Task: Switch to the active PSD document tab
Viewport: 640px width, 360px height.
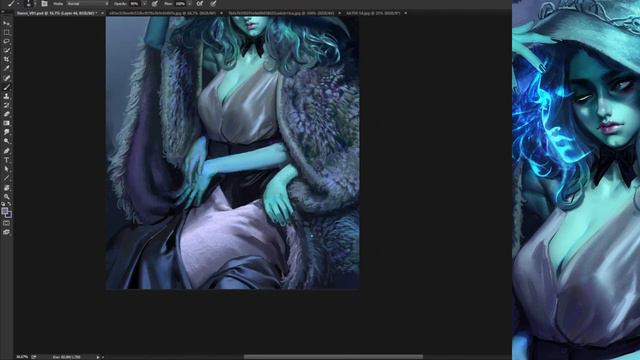Action: point(57,13)
